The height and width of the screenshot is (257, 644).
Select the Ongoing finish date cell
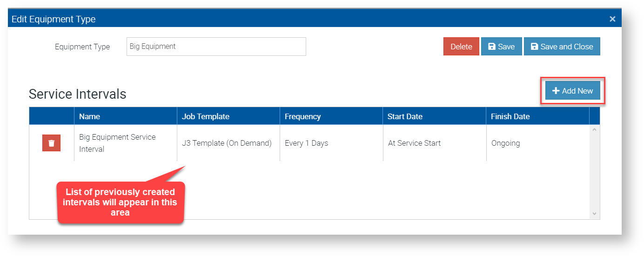pyautogui.click(x=505, y=143)
